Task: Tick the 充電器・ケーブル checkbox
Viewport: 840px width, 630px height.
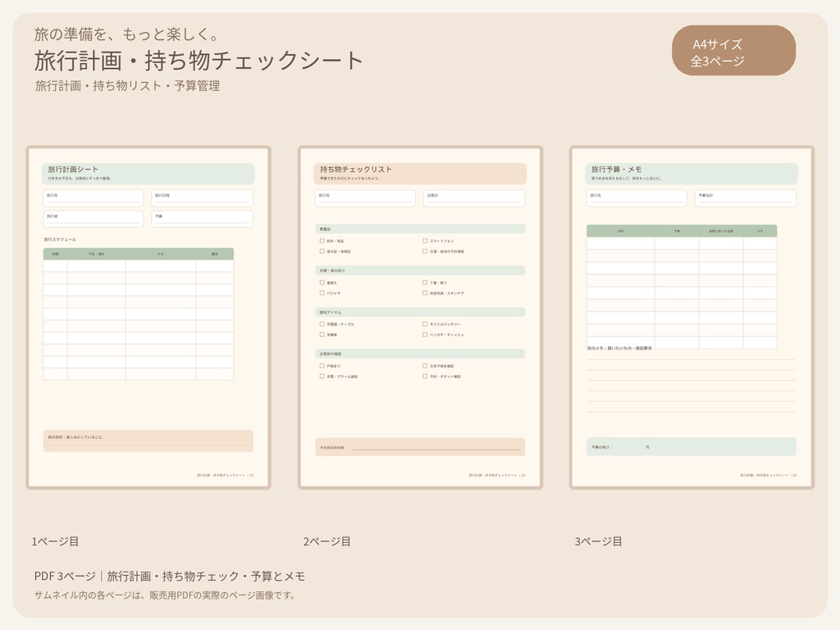Action: (x=322, y=324)
